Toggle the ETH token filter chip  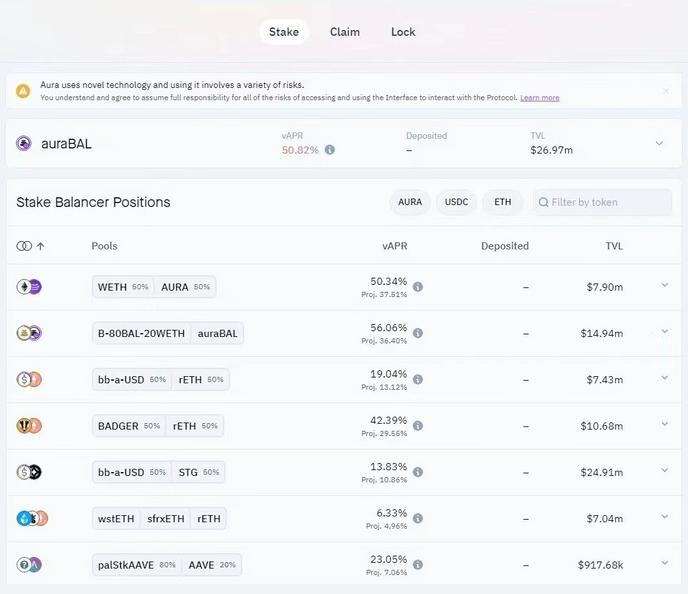[x=502, y=202]
